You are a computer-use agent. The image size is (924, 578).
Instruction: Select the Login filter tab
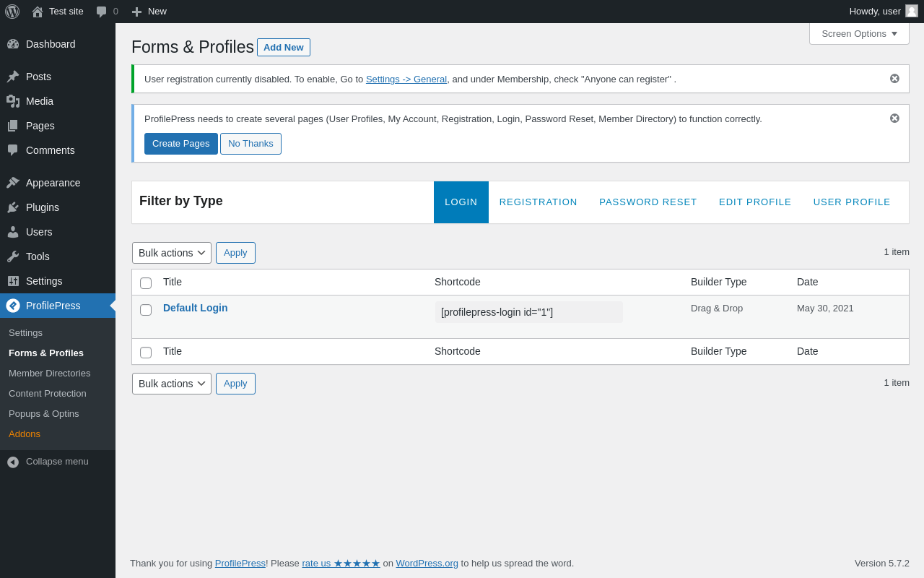[x=461, y=202]
